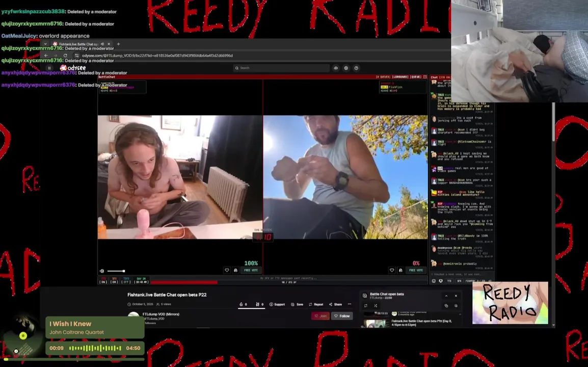This screenshot has width=588, height=367.
Task: Click FREE VOTE for left contestant
Action: point(251,270)
